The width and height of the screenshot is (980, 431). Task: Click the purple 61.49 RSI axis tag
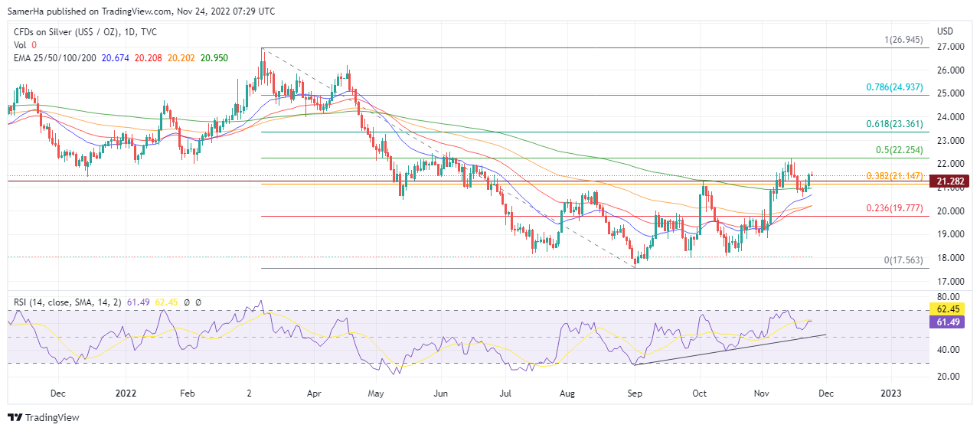click(x=949, y=323)
